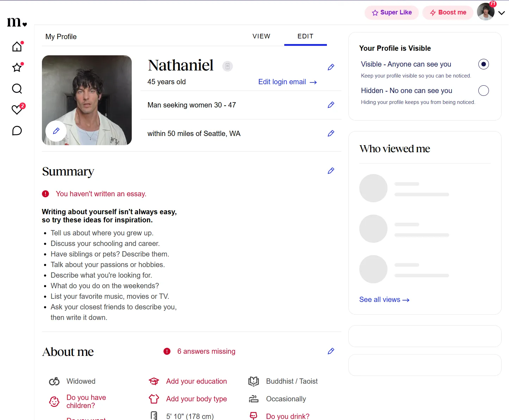Switch to the VIEW tab

261,36
